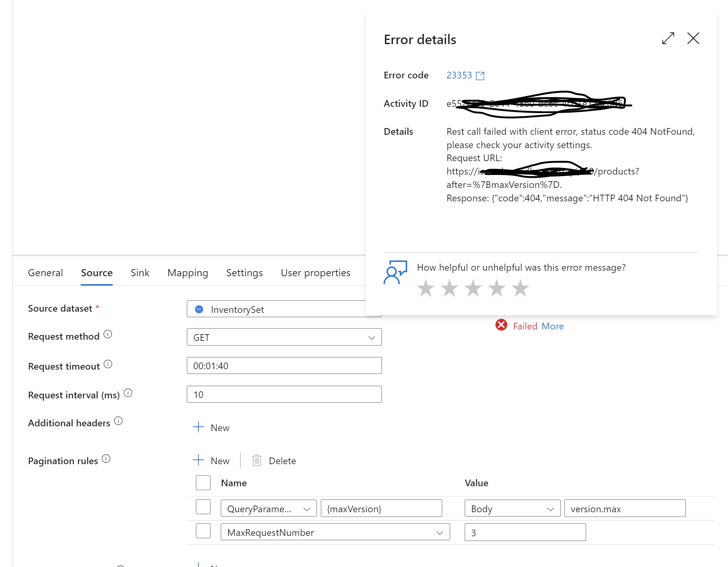Screen dimensions: 728x567
Task: Check the MaxRequestNumber rule checkbox
Action: click(x=203, y=530)
